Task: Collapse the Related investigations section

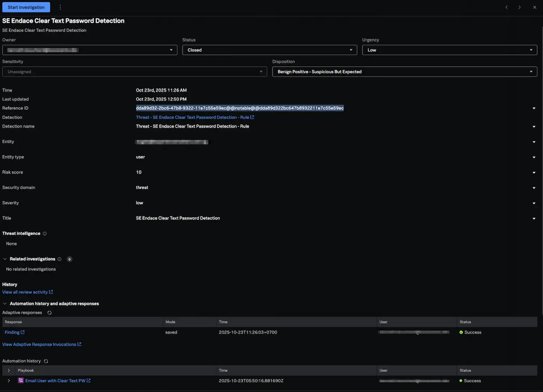Action: 4,258
